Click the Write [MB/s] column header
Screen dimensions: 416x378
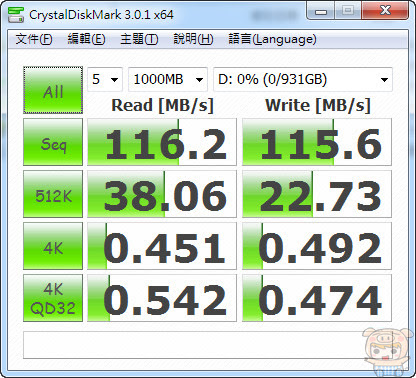pos(318,105)
